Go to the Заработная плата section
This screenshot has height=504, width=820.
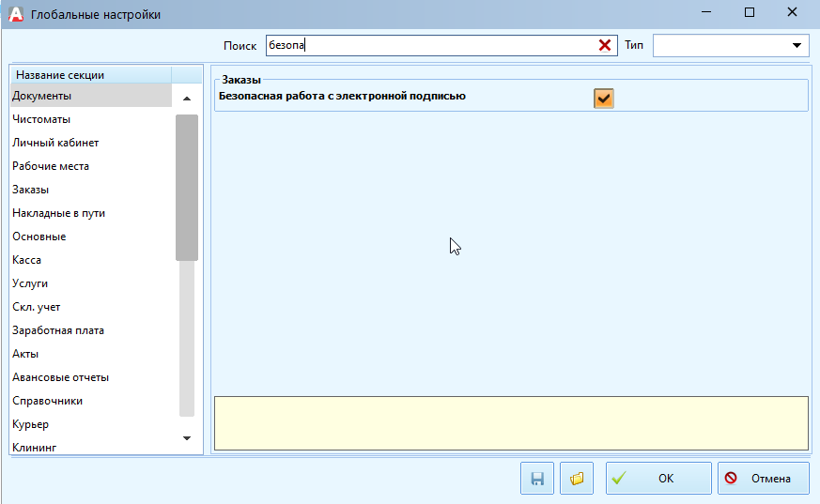(58, 330)
